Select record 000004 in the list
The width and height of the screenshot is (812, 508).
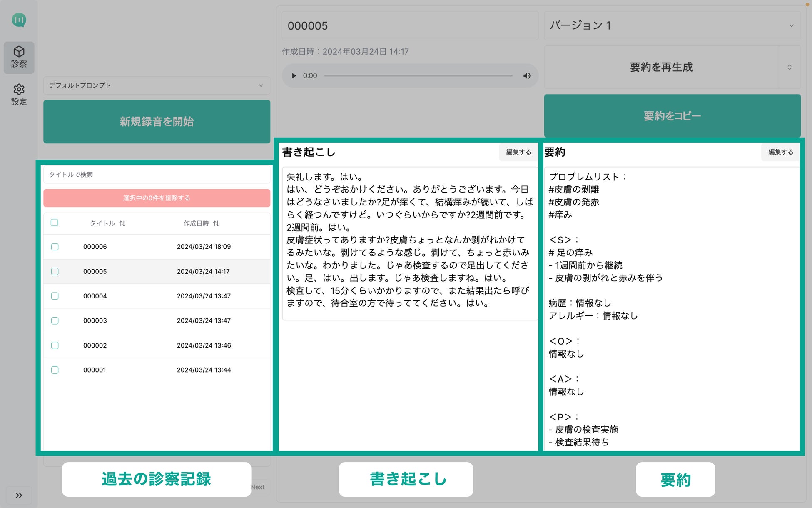pos(95,296)
